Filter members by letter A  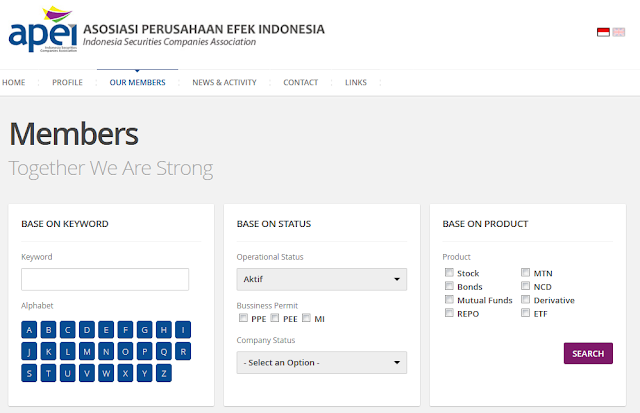pyautogui.click(x=29, y=330)
